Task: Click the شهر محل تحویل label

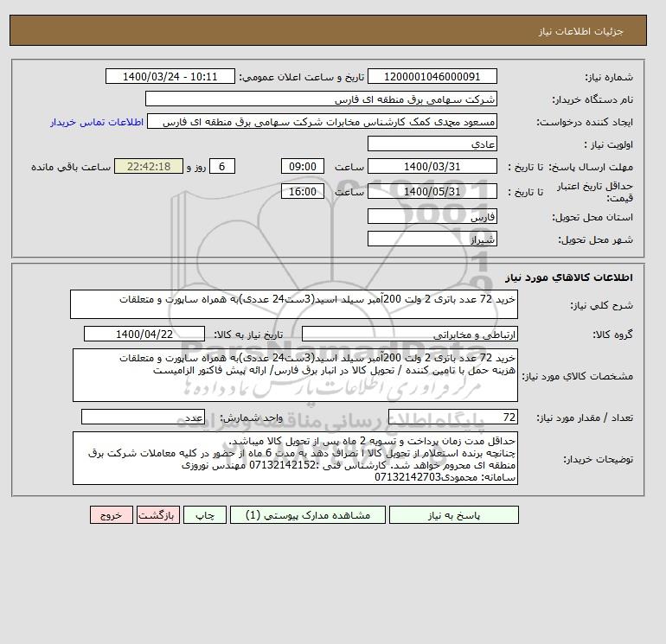Action: point(595,239)
